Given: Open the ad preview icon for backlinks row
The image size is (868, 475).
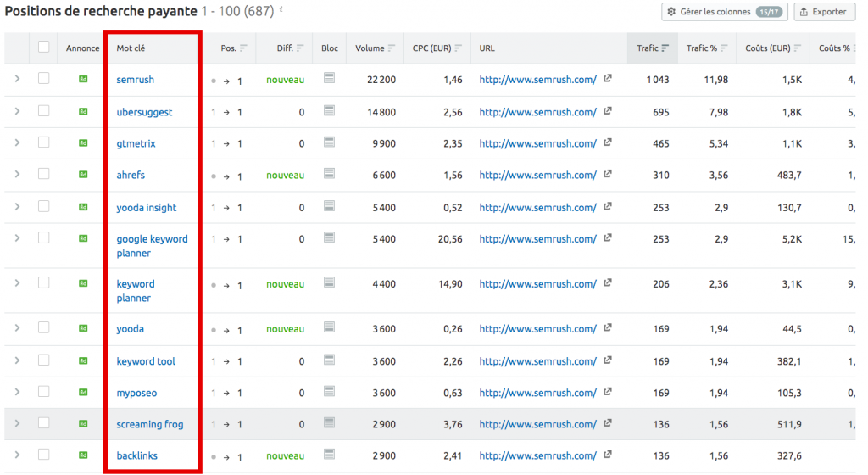Looking at the screenshot, I should [x=83, y=455].
